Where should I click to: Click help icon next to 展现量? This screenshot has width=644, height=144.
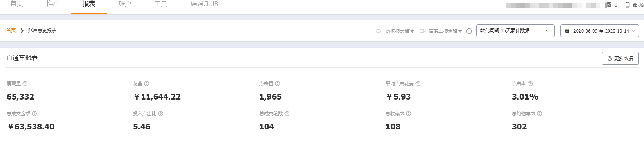25,84
